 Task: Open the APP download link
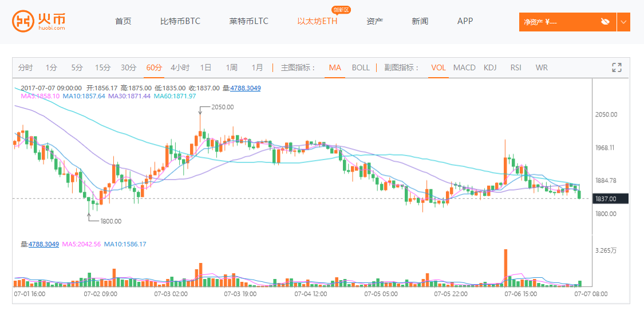(x=465, y=21)
